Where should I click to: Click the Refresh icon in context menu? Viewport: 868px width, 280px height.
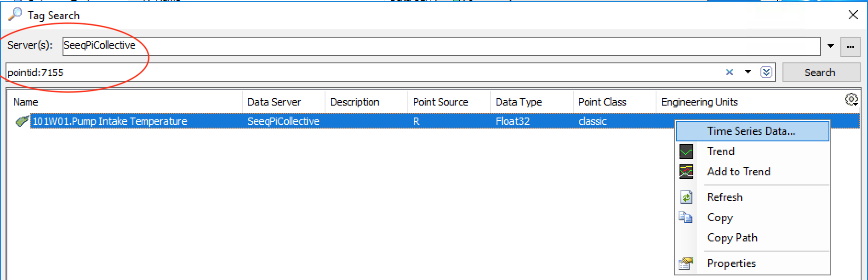[686, 197]
